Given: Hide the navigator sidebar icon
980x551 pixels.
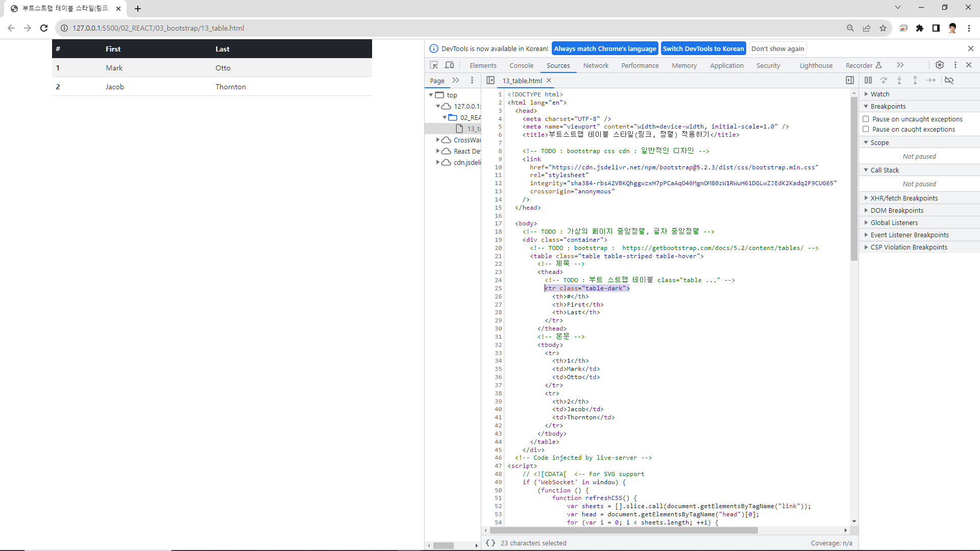Looking at the screenshot, I should pos(491,81).
